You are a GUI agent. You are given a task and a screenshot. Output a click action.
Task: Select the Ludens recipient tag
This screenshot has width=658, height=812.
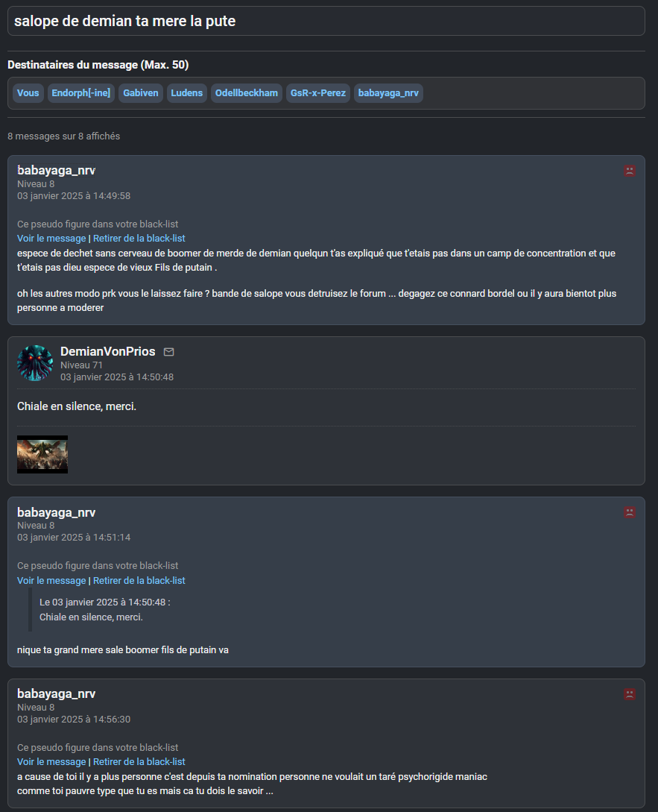186,93
